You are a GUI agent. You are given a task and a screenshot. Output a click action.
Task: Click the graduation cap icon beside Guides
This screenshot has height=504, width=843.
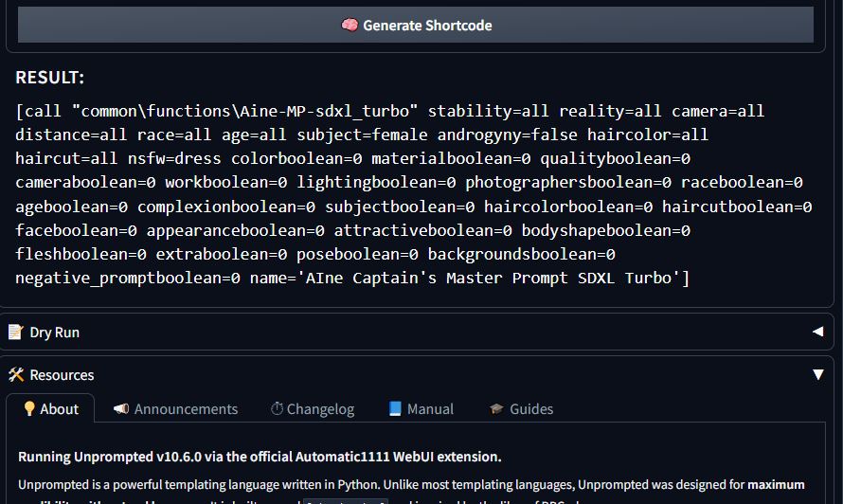(496, 409)
